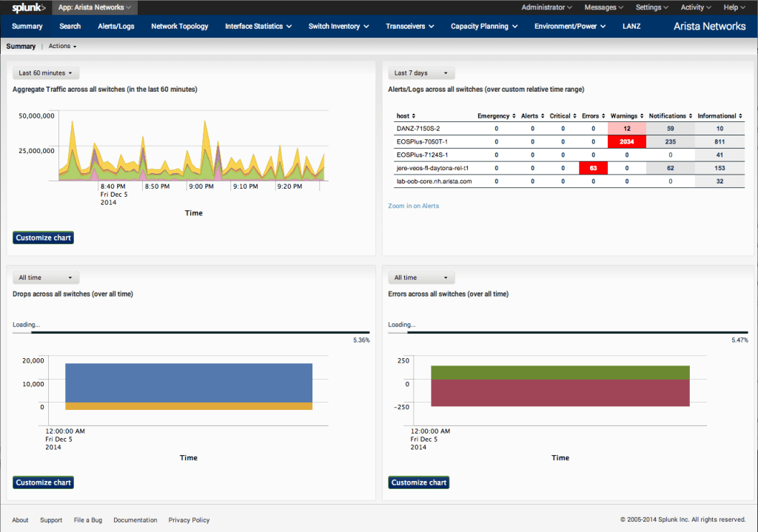Click the Arista Networks app title
The image size is (758, 532).
tap(710, 26)
